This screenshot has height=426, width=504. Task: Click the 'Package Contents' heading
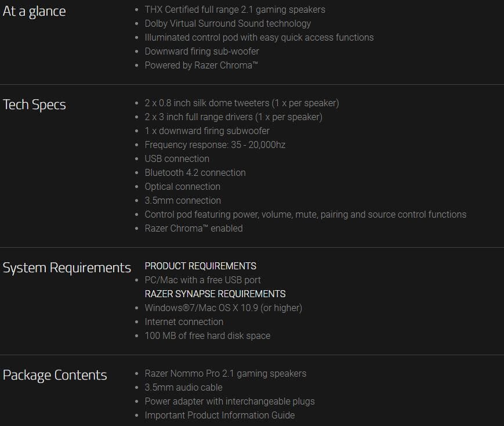tap(55, 375)
